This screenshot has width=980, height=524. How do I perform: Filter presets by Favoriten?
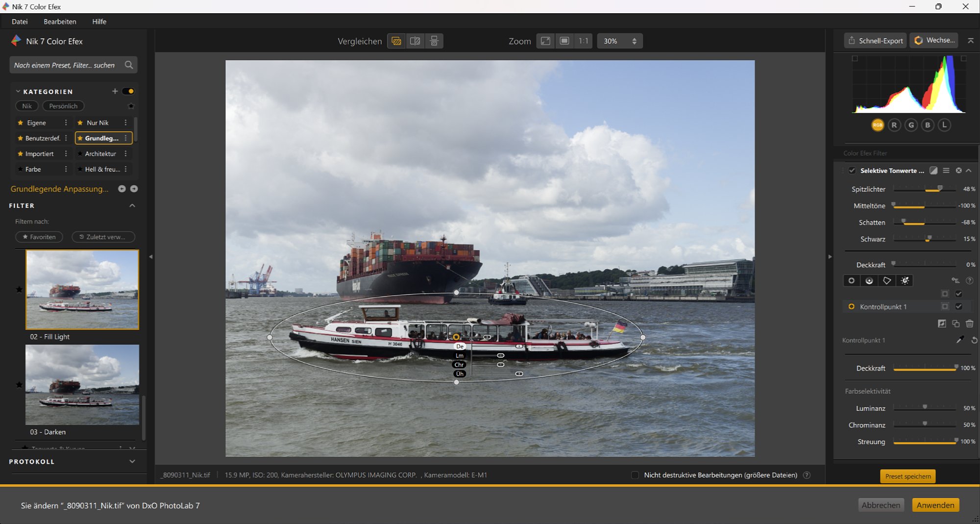pos(39,237)
